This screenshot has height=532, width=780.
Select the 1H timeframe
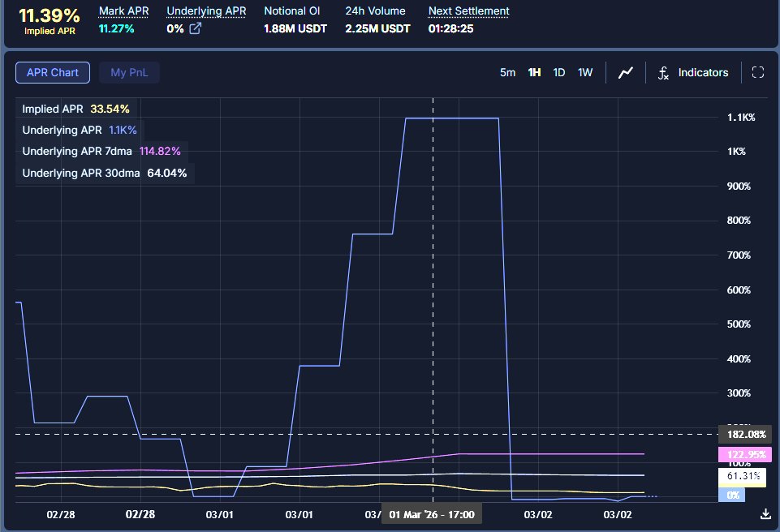[534, 73]
